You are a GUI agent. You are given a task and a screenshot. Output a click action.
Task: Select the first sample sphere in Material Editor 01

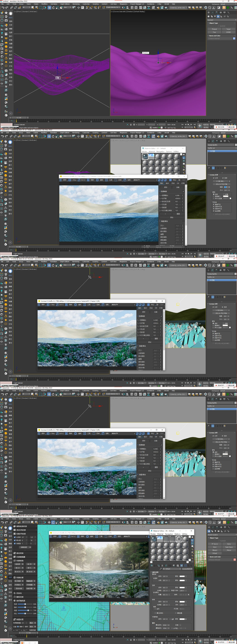(x=145, y=156)
